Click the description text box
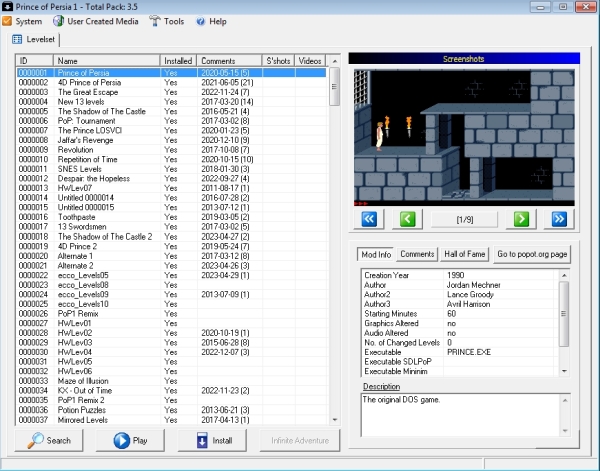Screen dimensions: 600x471 pyautogui.click(x=465, y=415)
